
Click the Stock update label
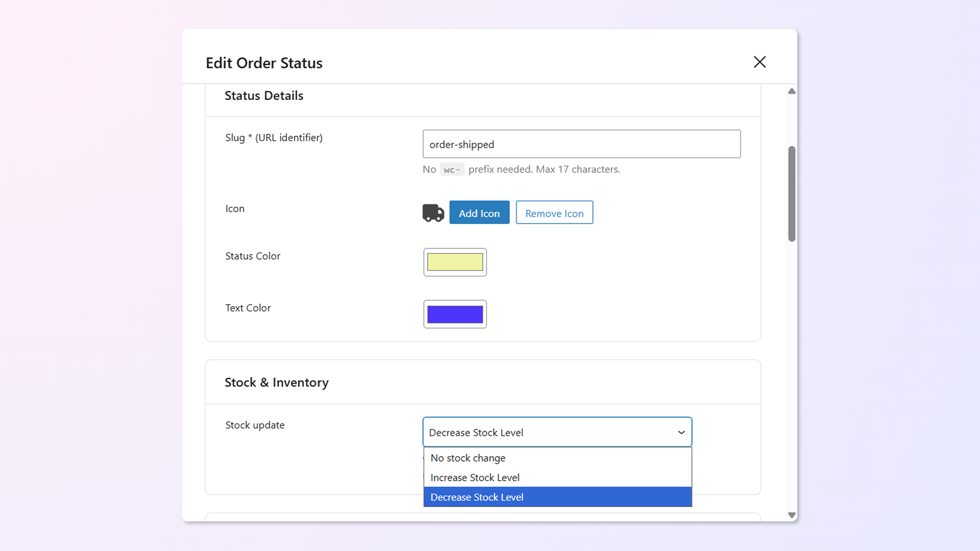(255, 425)
